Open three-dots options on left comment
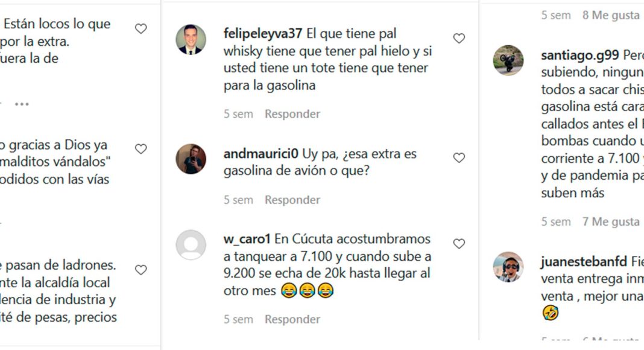644x350 pixels. click(x=22, y=104)
